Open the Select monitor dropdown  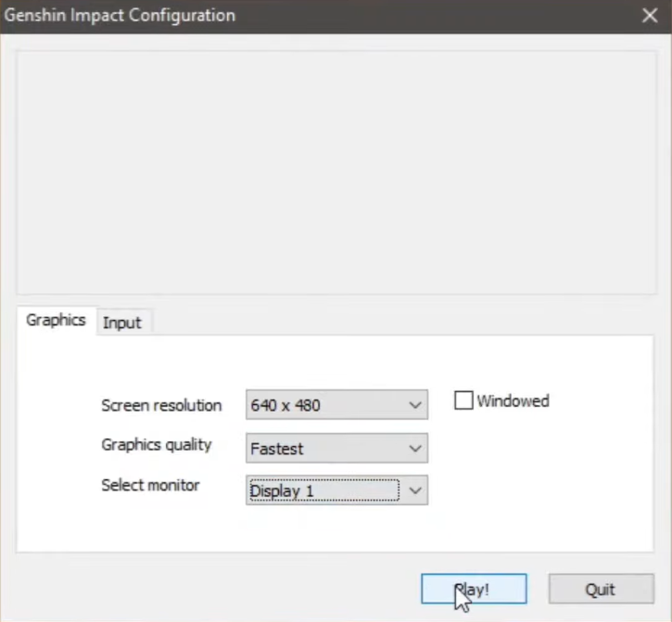[336, 490]
